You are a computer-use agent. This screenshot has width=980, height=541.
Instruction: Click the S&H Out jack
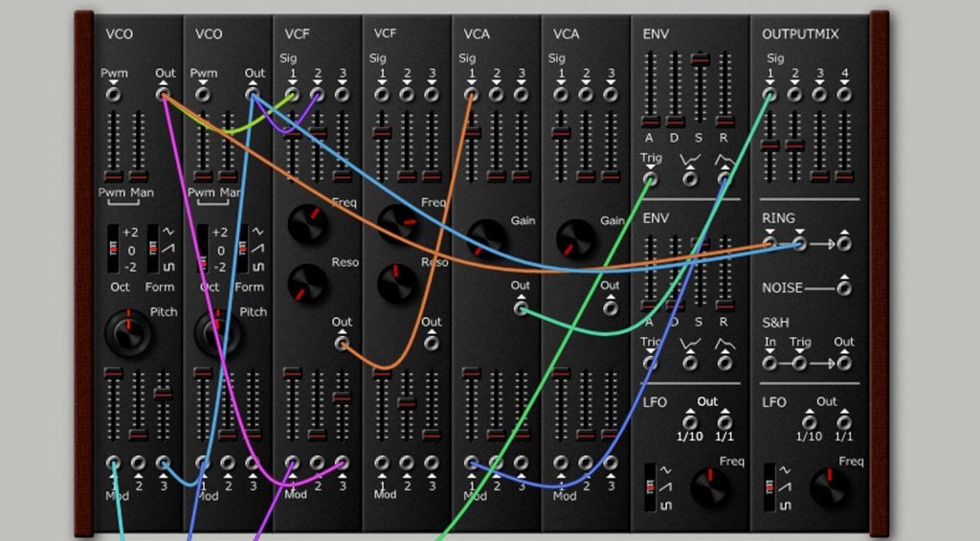click(x=844, y=363)
